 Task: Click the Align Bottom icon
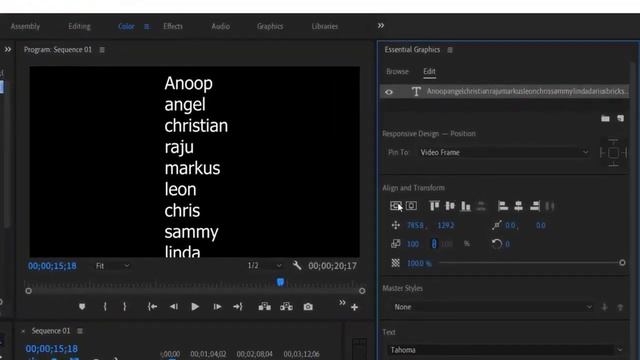pyautogui.click(x=466, y=206)
